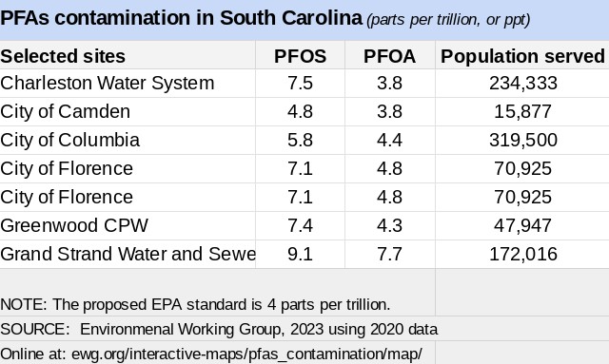
Task: Click the Population served header cell
Action: (x=522, y=55)
